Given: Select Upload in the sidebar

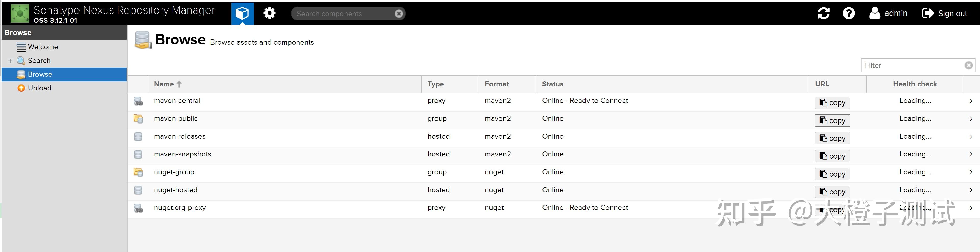Looking at the screenshot, I should point(39,88).
